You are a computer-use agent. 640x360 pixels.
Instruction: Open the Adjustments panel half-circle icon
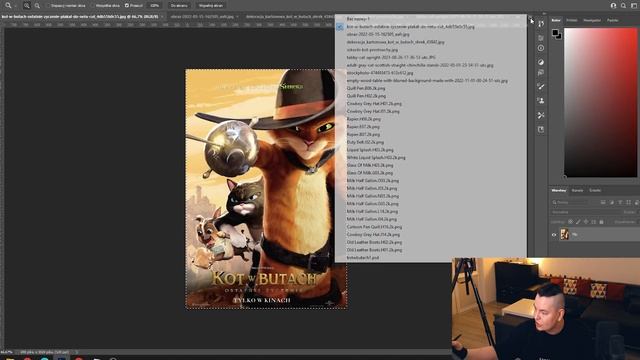[541, 62]
